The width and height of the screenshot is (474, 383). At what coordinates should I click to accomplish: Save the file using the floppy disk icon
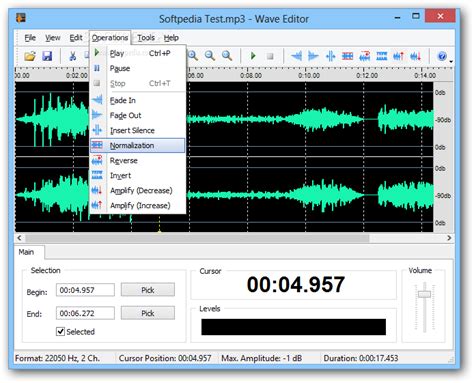(47, 56)
